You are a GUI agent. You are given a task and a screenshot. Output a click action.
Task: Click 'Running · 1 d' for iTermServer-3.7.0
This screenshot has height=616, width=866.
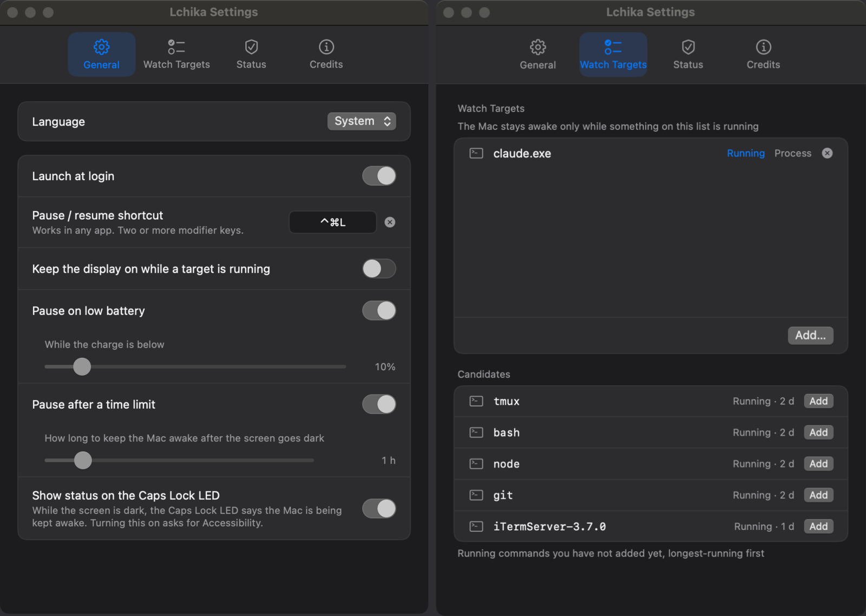tap(764, 526)
